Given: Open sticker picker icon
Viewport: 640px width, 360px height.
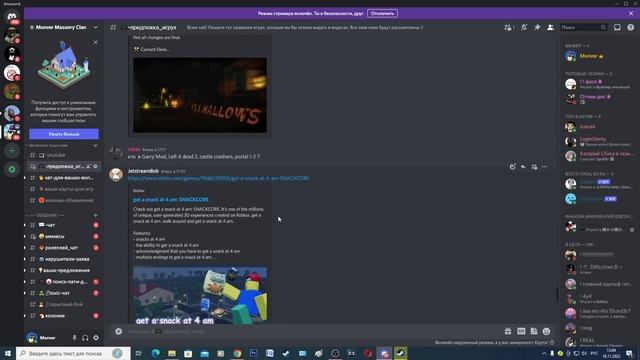Looking at the screenshot, I should coord(534,331).
